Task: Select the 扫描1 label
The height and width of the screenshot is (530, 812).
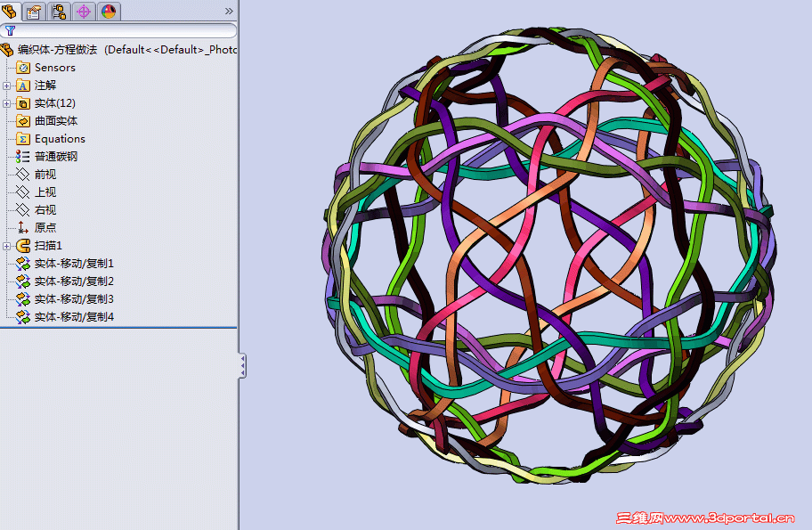Action: (48, 246)
